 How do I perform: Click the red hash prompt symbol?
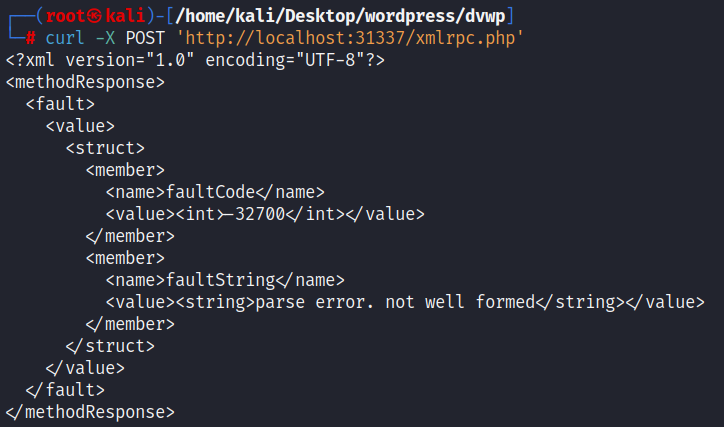30,38
